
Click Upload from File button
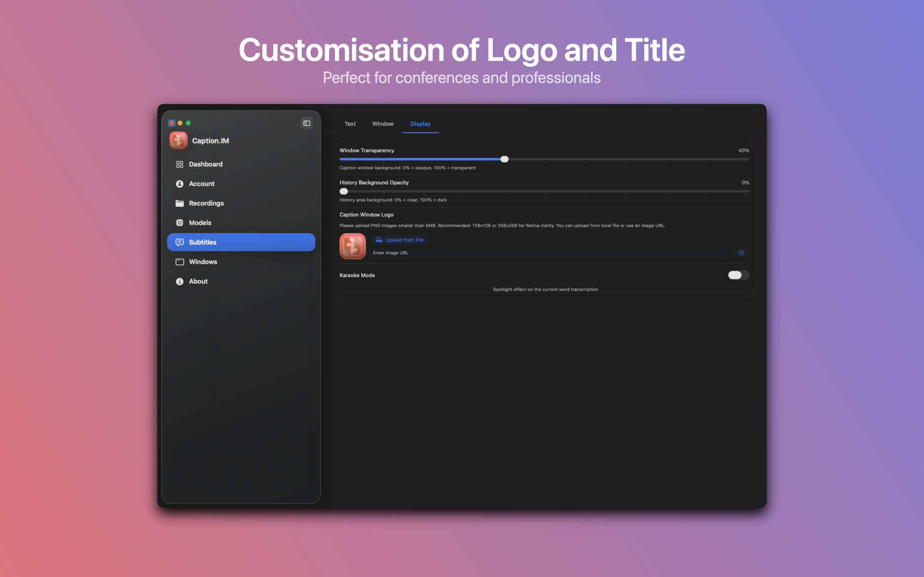[x=400, y=240]
